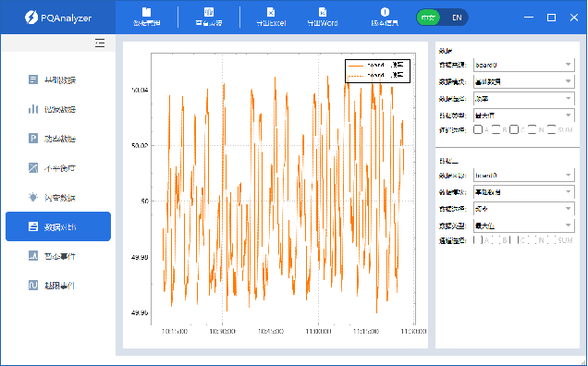Switch the language to EN

[457, 18]
